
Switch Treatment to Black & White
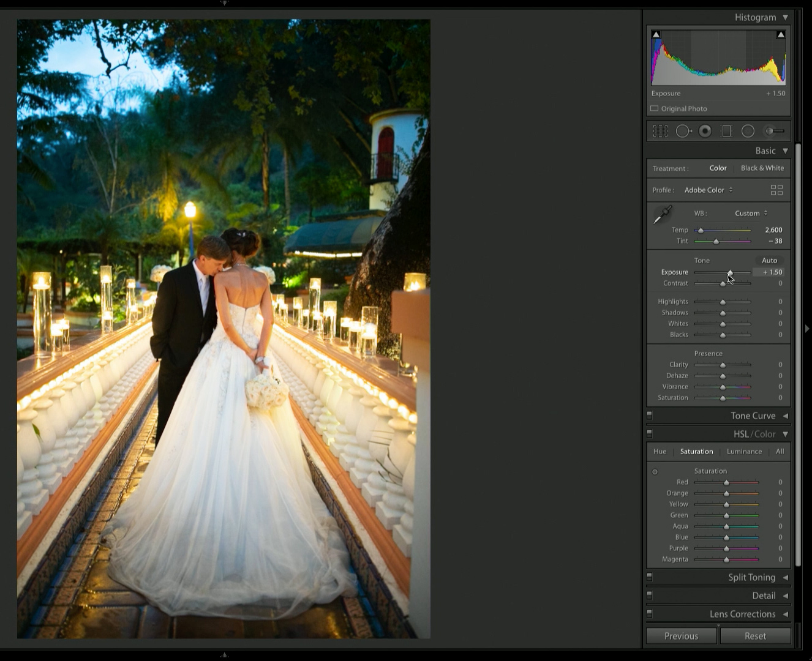tap(762, 168)
